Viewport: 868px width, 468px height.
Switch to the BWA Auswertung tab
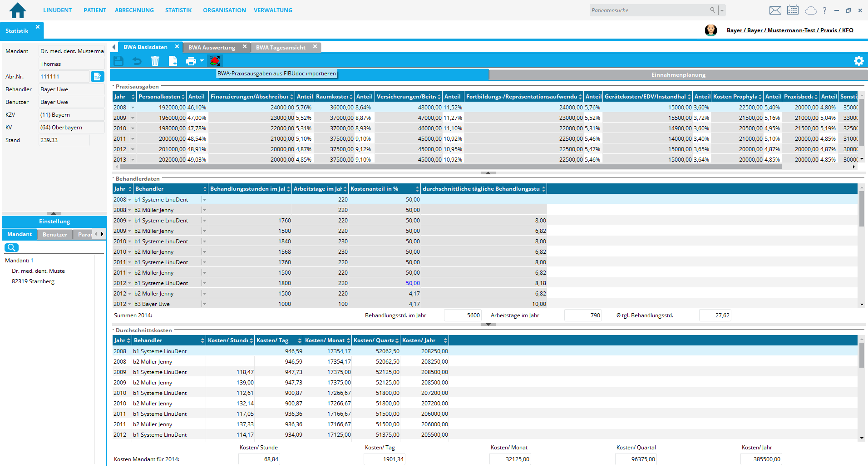212,48
